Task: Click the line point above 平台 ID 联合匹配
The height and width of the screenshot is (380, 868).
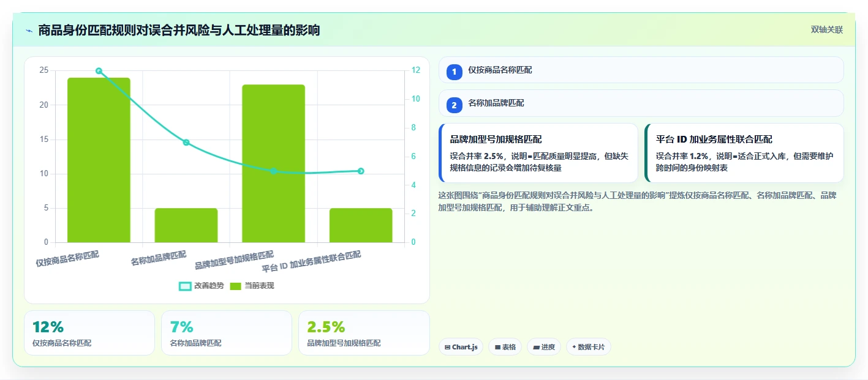Action: [361, 171]
